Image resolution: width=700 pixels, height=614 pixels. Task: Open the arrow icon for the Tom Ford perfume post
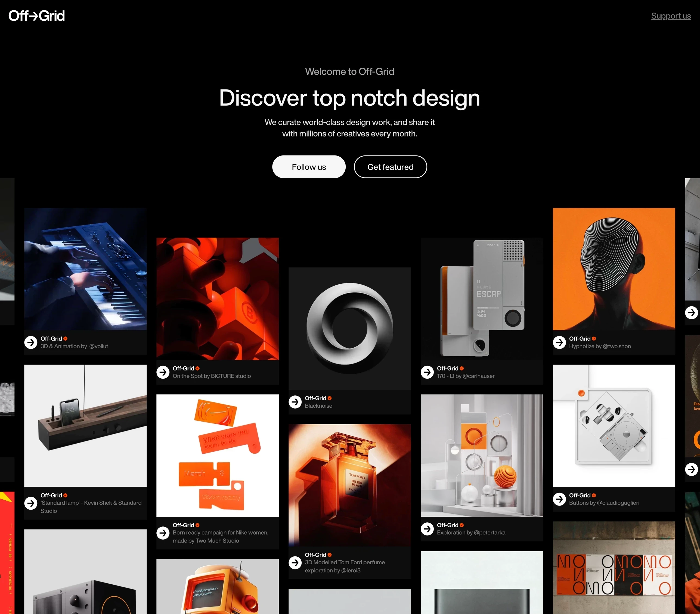click(295, 563)
